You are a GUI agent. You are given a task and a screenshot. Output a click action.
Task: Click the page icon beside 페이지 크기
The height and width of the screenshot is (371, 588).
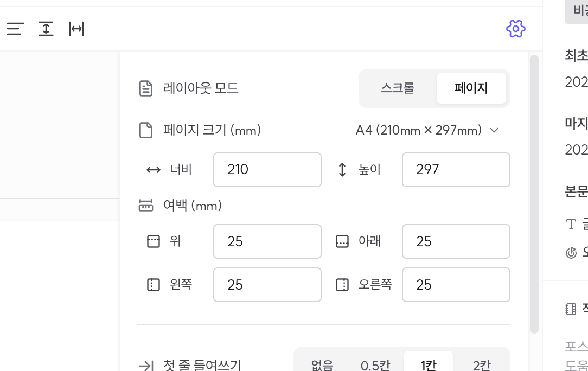click(x=146, y=130)
